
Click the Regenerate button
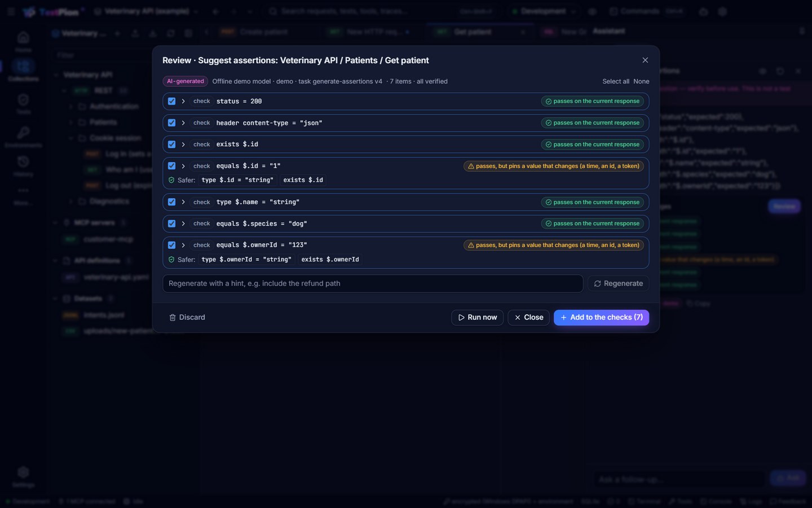[619, 283]
